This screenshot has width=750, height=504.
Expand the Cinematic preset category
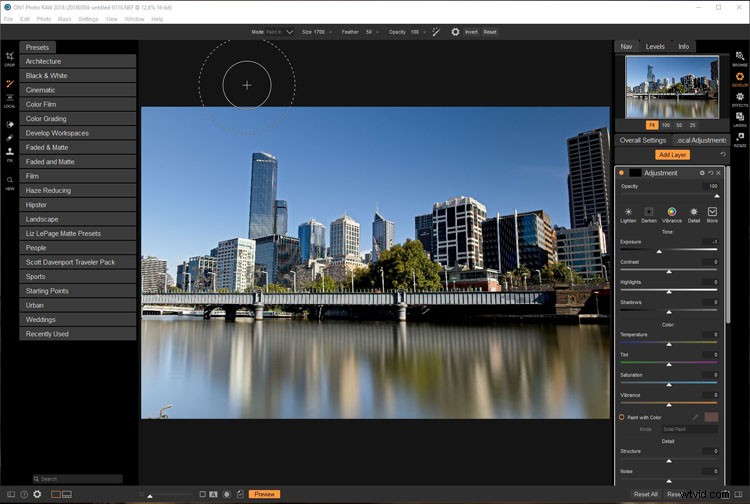(77, 90)
